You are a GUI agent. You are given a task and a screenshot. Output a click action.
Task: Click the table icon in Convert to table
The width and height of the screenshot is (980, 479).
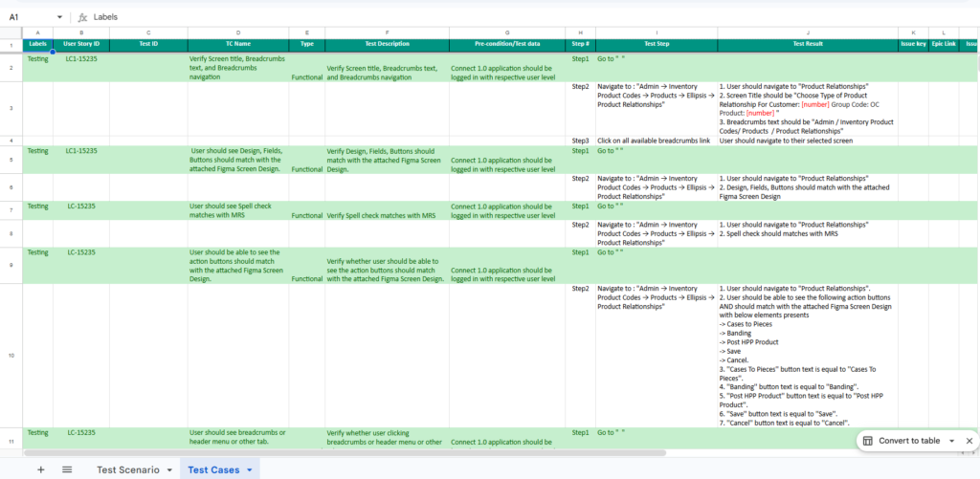tap(867, 441)
